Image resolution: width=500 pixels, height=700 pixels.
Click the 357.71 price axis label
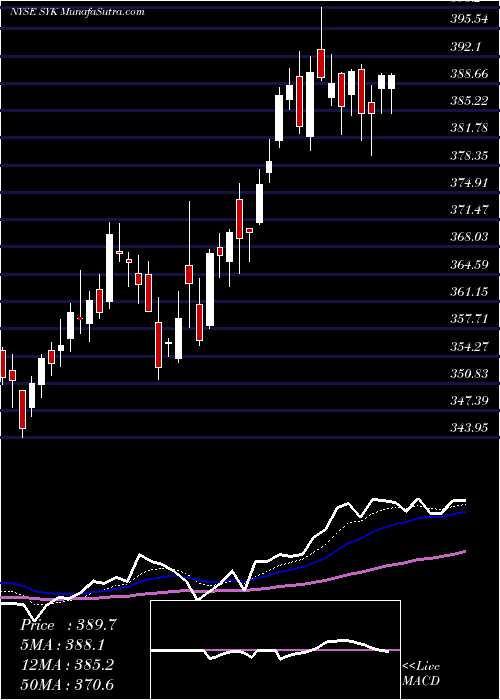pyautogui.click(x=469, y=319)
